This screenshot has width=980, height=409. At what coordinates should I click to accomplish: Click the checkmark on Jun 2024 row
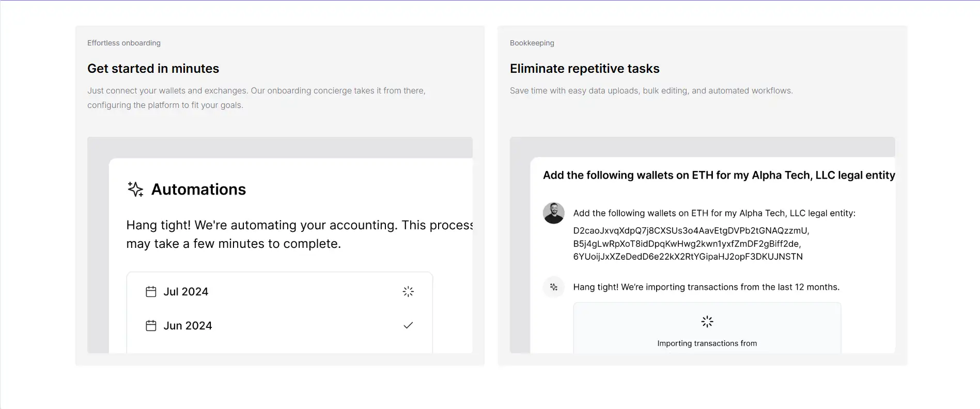408,325
